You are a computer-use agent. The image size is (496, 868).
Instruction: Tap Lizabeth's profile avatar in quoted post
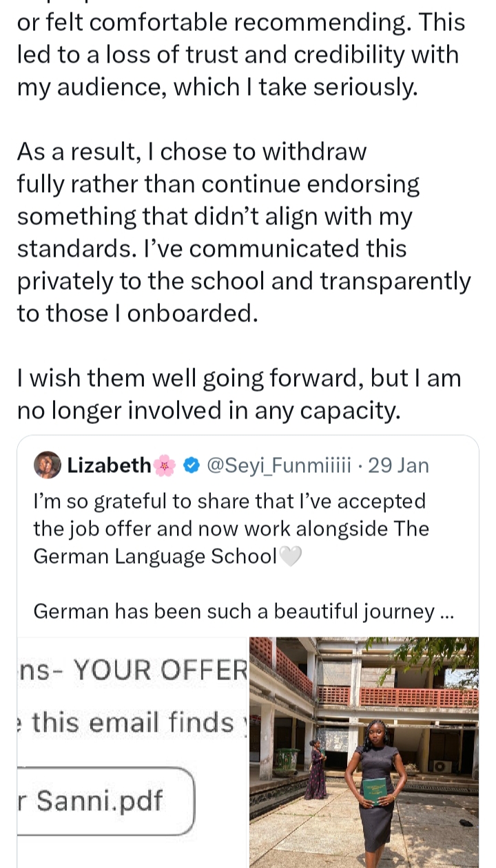48,465
